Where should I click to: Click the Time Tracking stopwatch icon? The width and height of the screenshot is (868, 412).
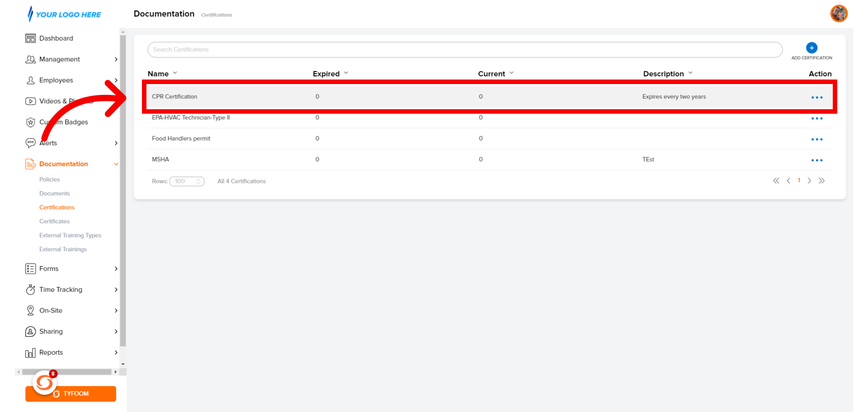pyautogui.click(x=30, y=290)
